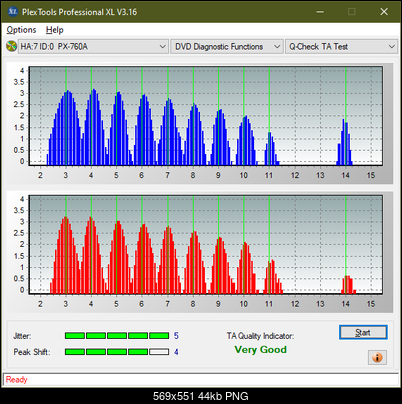The height and width of the screenshot is (404, 402).
Task: Click the disc icon beside the drive selector
Action: 11,46
